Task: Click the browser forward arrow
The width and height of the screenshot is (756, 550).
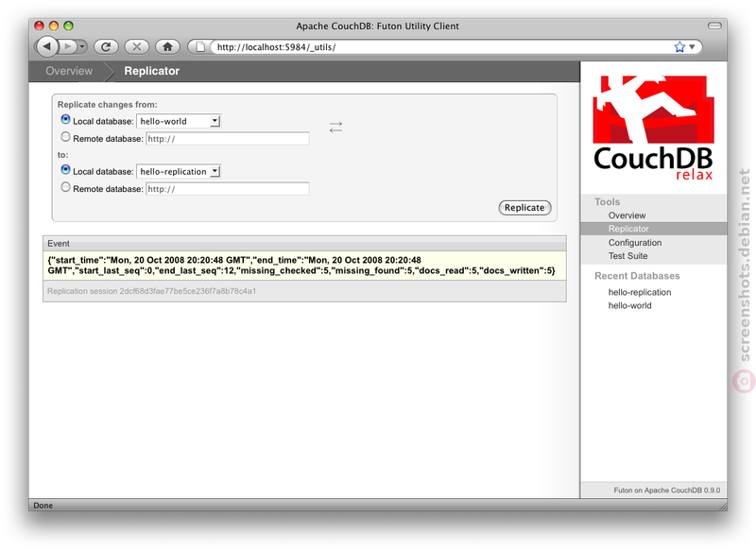Action: click(67, 46)
